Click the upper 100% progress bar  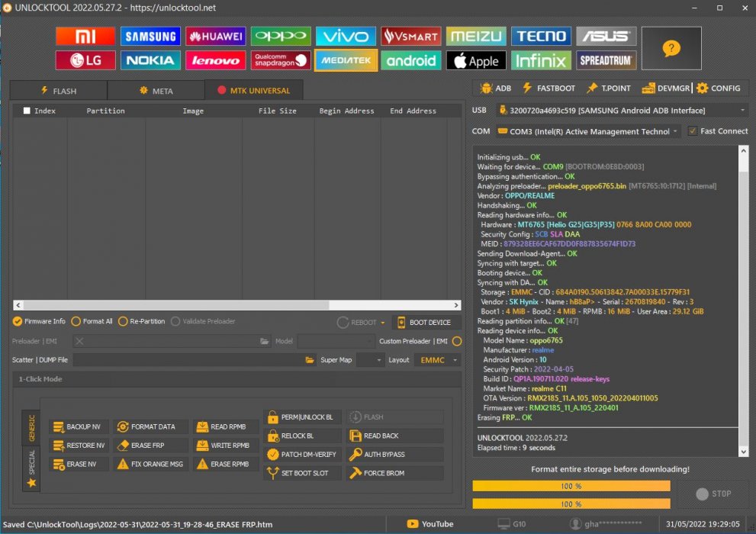click(x=571, y=486)
